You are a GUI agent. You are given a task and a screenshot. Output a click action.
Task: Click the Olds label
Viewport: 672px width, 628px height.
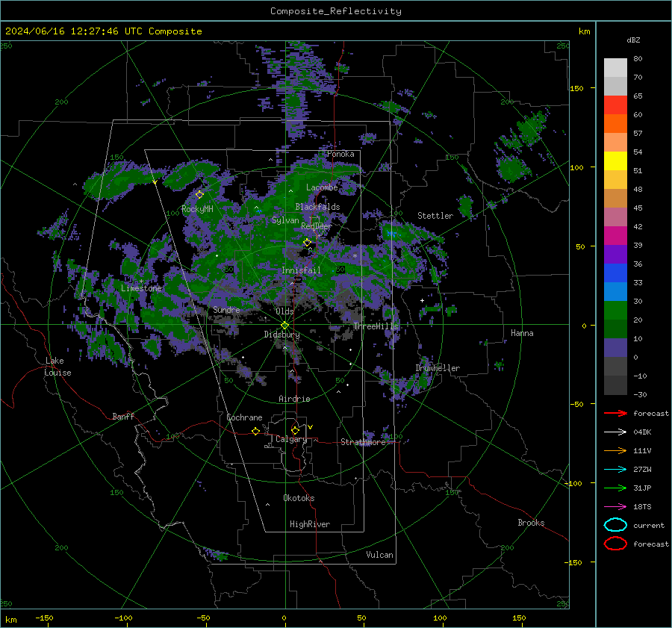coord(284,311)
